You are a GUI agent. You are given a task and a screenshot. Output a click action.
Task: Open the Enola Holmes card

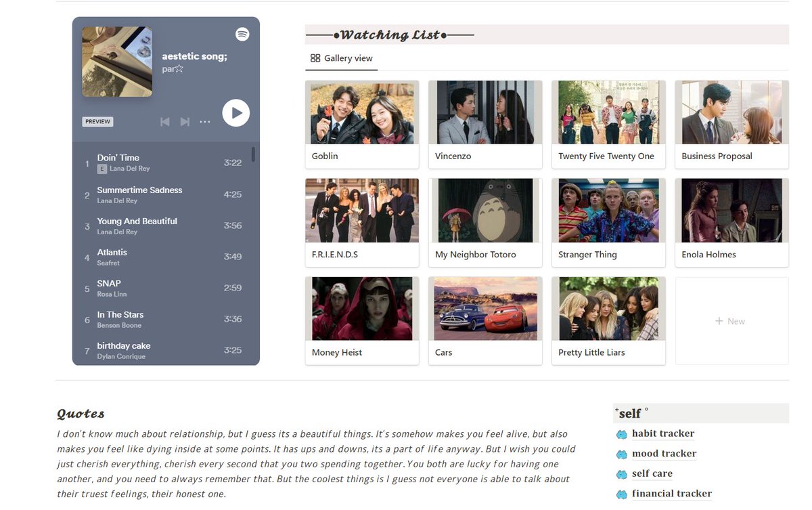point(732,223)
